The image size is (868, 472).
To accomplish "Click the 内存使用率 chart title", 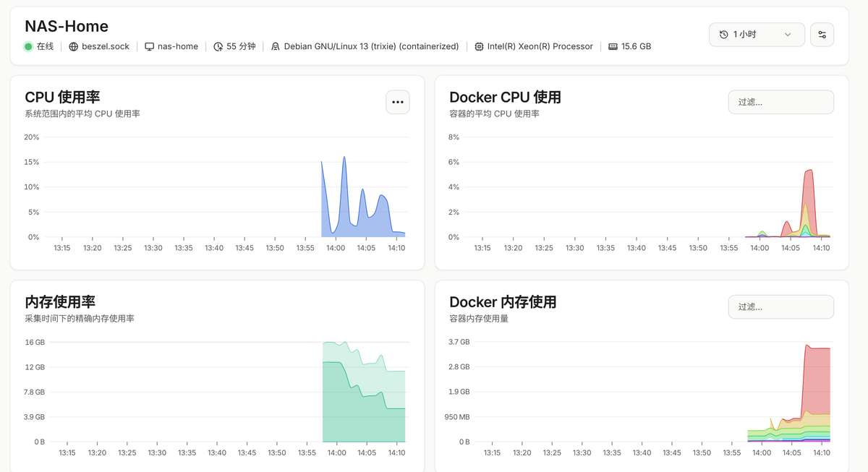I will tap(60, 302).
